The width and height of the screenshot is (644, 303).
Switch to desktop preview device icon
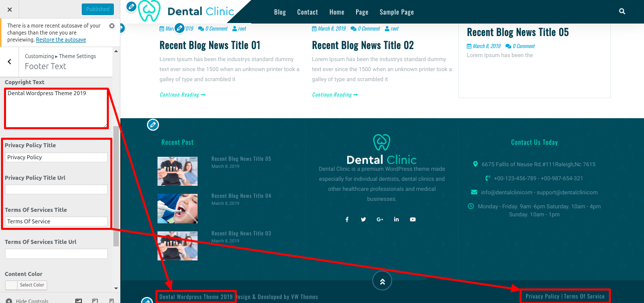[x=79, y=301]
